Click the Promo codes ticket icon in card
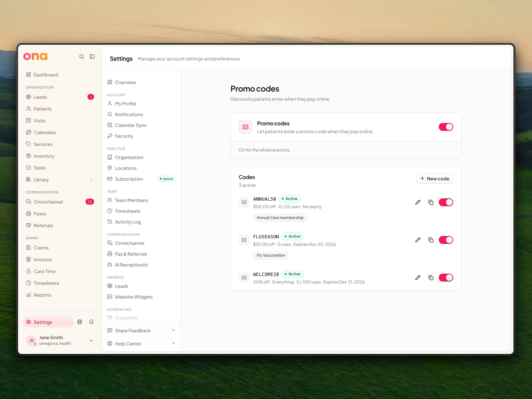The width and height of the screenshot is (532, 399). click(x=245, y=127)
